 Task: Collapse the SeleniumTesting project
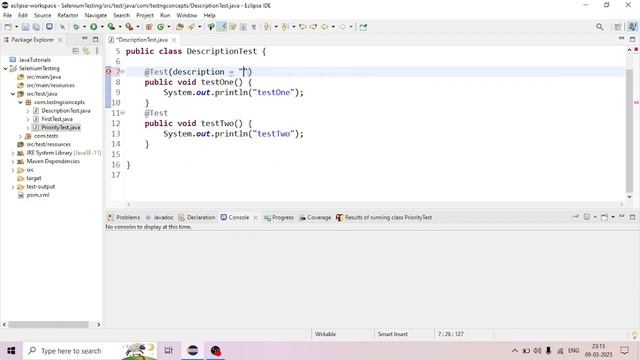pos(5,69)
